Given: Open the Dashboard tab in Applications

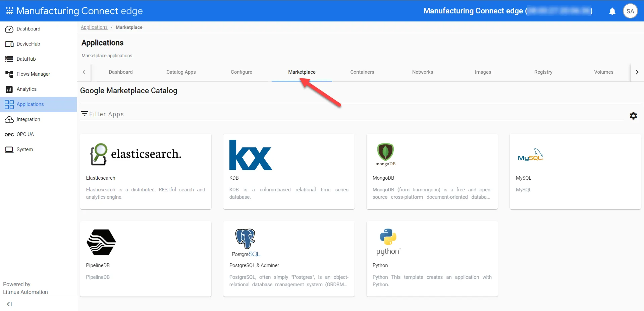Looking at the screenshot, I should pos(121,72).
